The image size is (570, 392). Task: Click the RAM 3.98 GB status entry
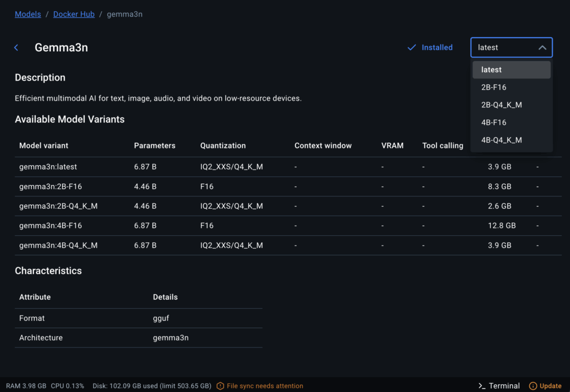pyautogui.click(x=26, y=386)
